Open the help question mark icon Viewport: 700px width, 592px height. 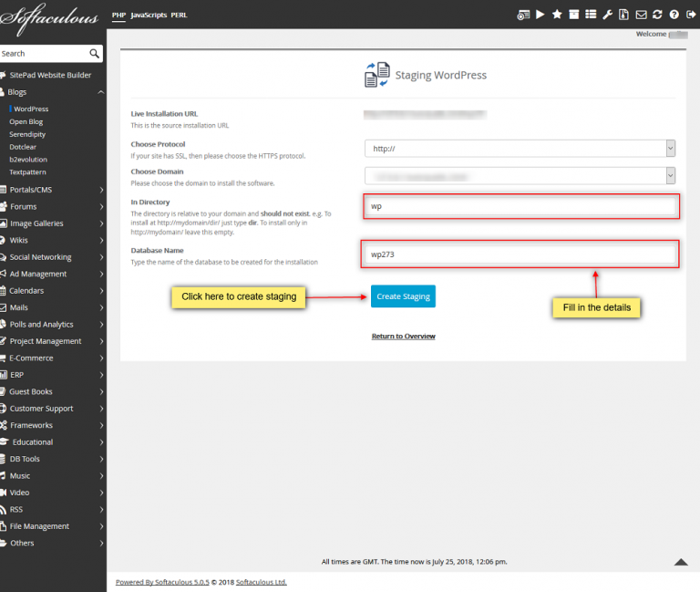click(674, 15)
